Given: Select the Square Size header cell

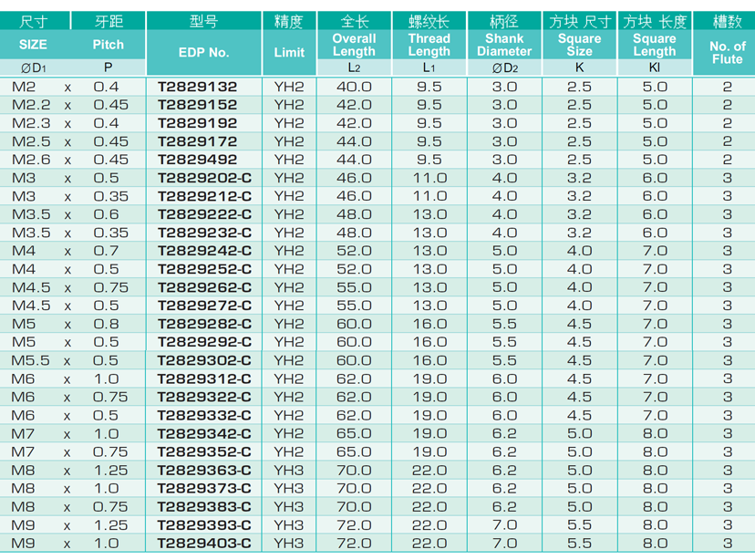Looking at the screenshot, I should (579, 45).
